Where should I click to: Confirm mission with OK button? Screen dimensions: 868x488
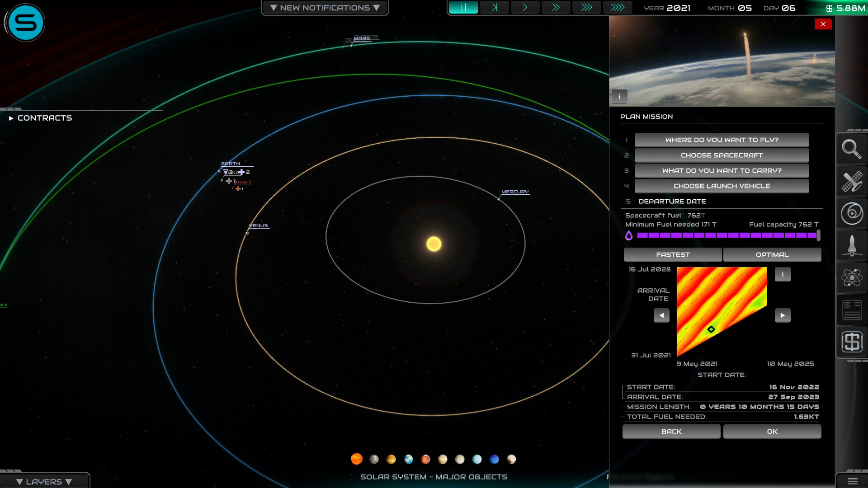click(x=772, y=432)
